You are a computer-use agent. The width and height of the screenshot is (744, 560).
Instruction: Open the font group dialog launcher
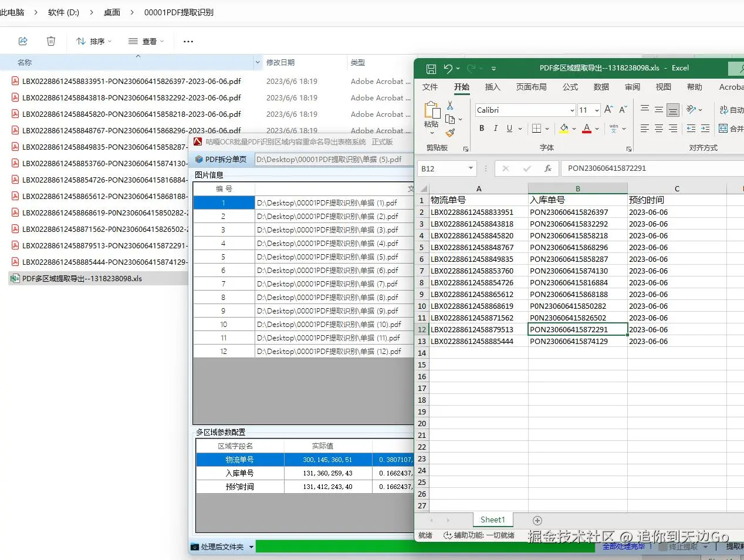coord(629,149)
